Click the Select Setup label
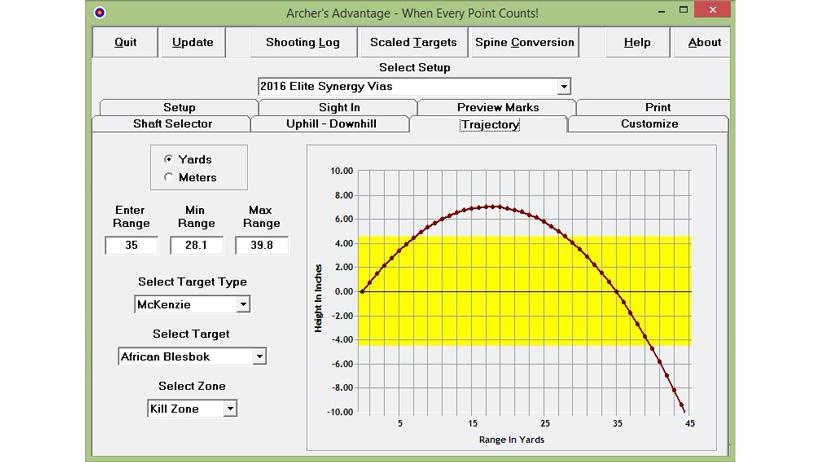 tap(414, 67)
